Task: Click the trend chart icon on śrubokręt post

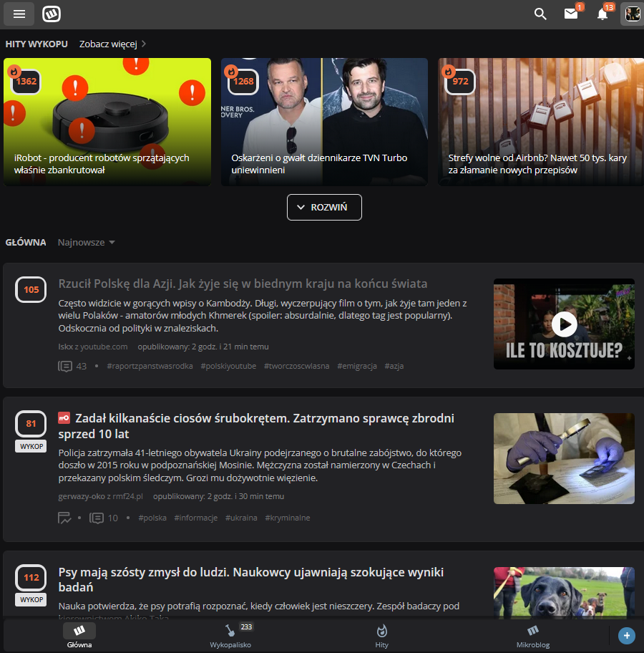Action: coord(65,518)
